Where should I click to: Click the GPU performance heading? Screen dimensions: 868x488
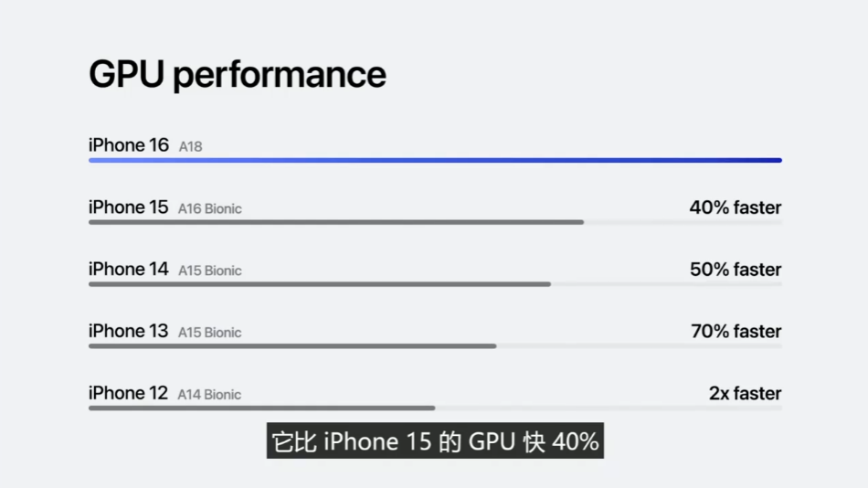click(237, 75)
